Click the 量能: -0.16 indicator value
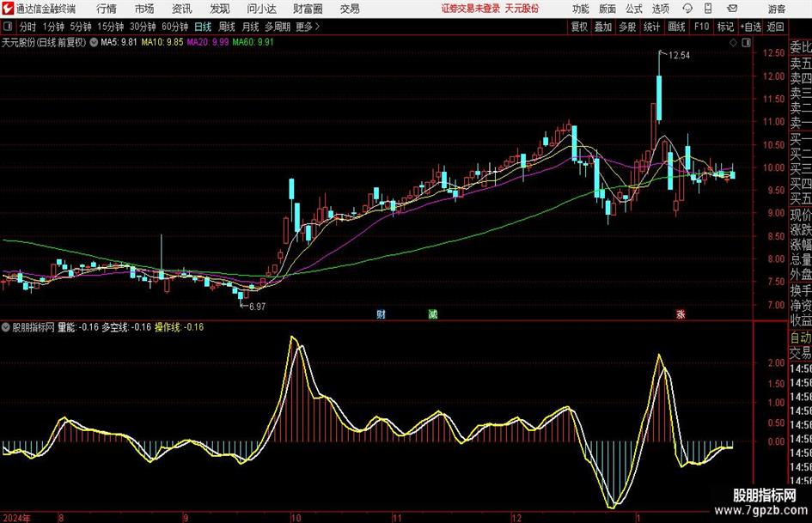Image resolution: width=812 pixels, height=523 pixels. pos(78,326)
